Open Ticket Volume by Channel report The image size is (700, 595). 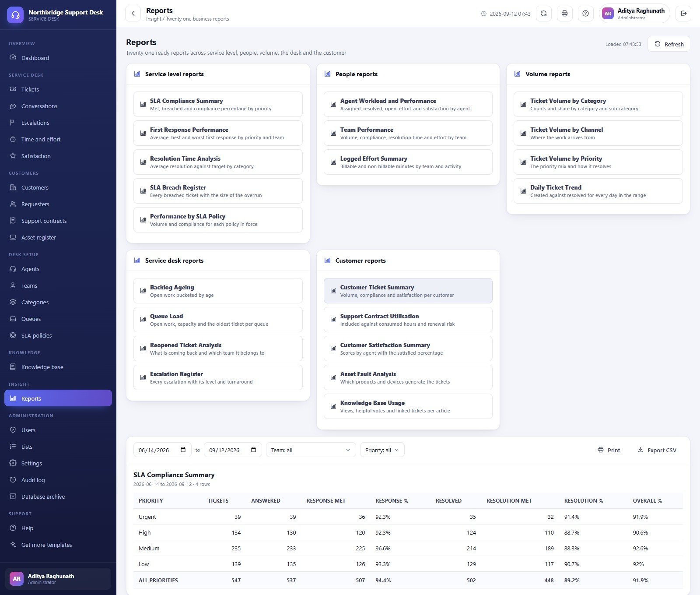click(598, 133)
